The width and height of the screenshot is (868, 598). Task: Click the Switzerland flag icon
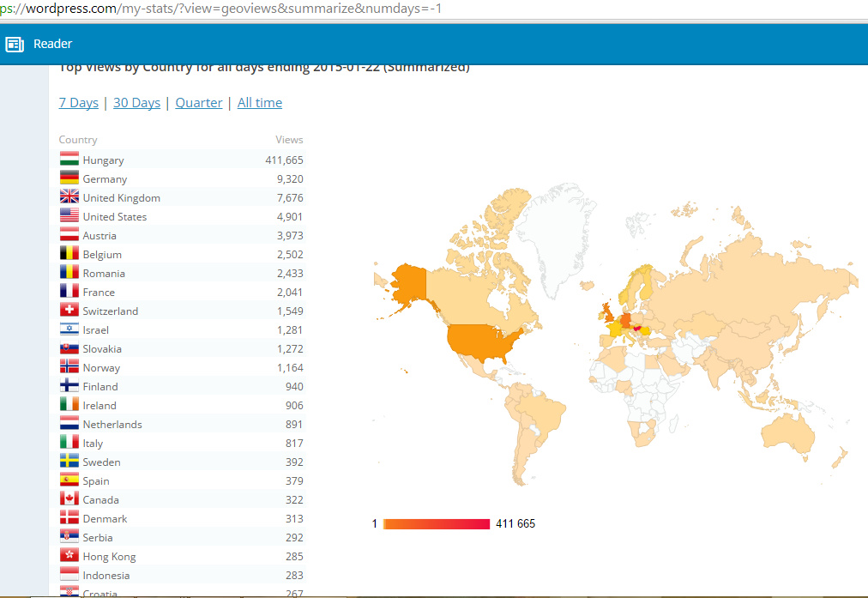coord(69,311)
